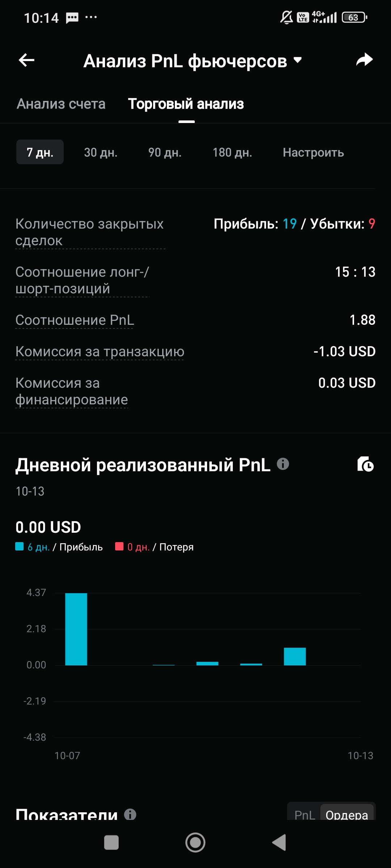Open info icon beside Дневной реализованный PnL
Image resolution: width=391 pixels, height=868 pixels.
tap(283, 464)
